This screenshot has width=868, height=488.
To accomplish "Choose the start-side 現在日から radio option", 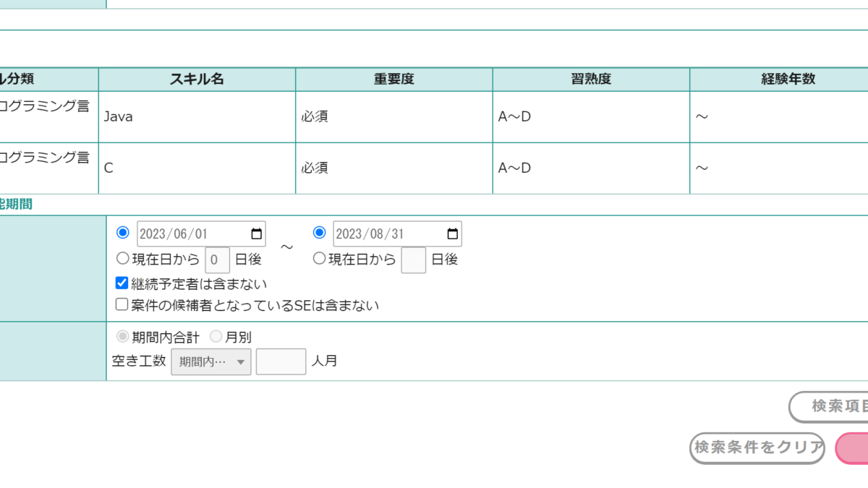I will tap(123, 258).
